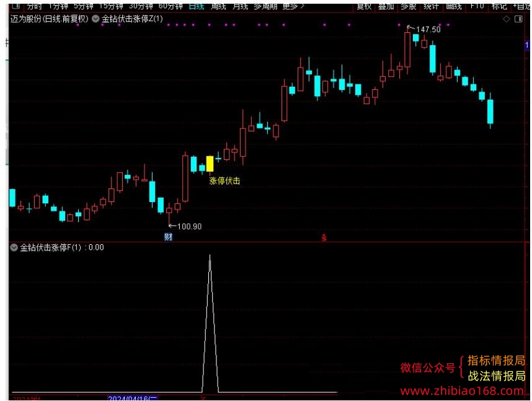Viewport: 532px width, 401px height.
Task: Select the 1分钟 period tab
Action: pos(58,6)
